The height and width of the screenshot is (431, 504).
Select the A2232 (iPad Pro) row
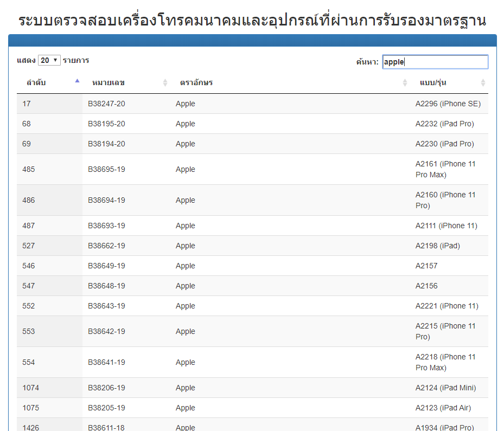(x=444, y=124)
